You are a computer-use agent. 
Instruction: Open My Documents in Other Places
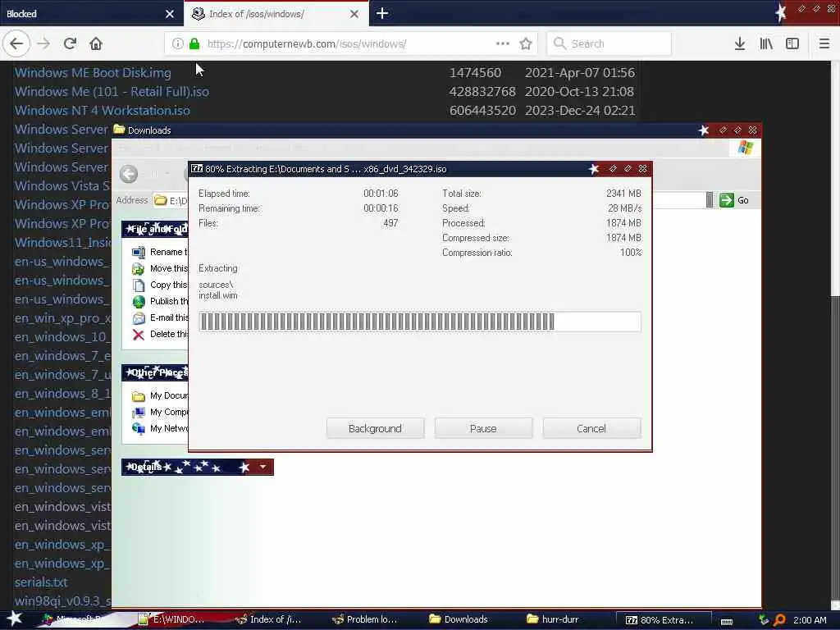pos(160,395)
